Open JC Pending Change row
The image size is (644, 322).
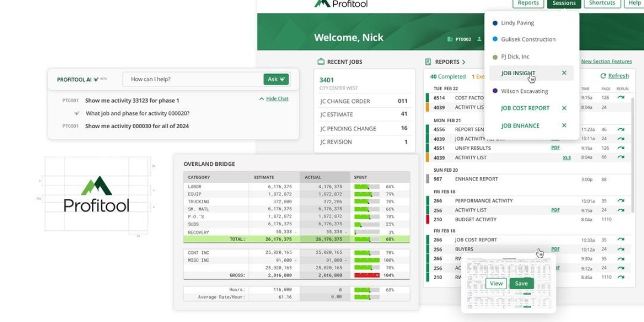[364, 128]
